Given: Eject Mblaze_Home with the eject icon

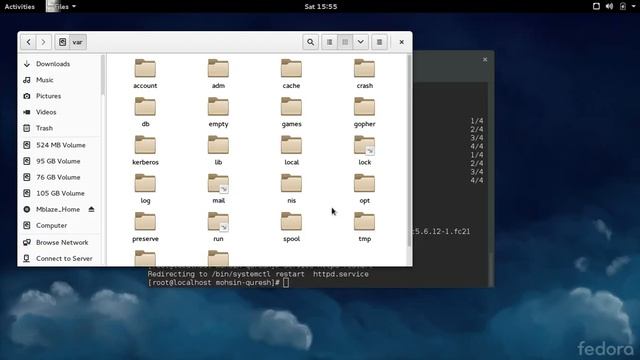Looking at the screenshot, I should (x=91, y=209).
